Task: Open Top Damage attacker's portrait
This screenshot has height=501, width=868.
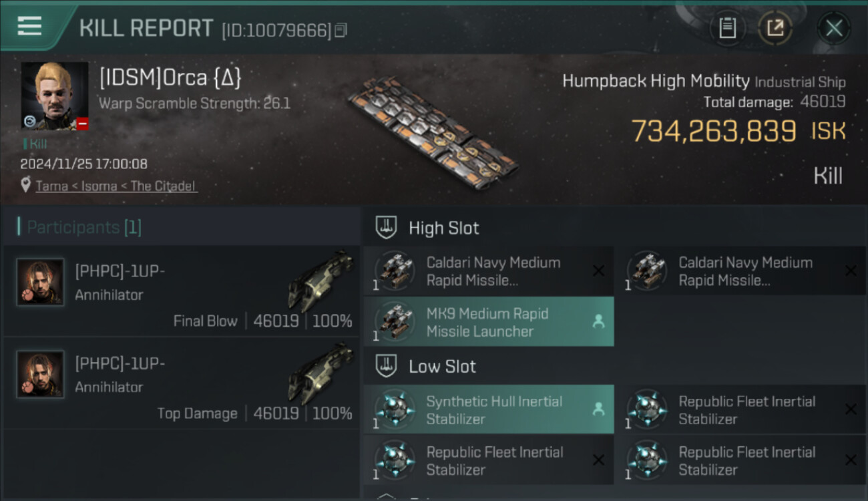Action: click(x=40, y=374)
